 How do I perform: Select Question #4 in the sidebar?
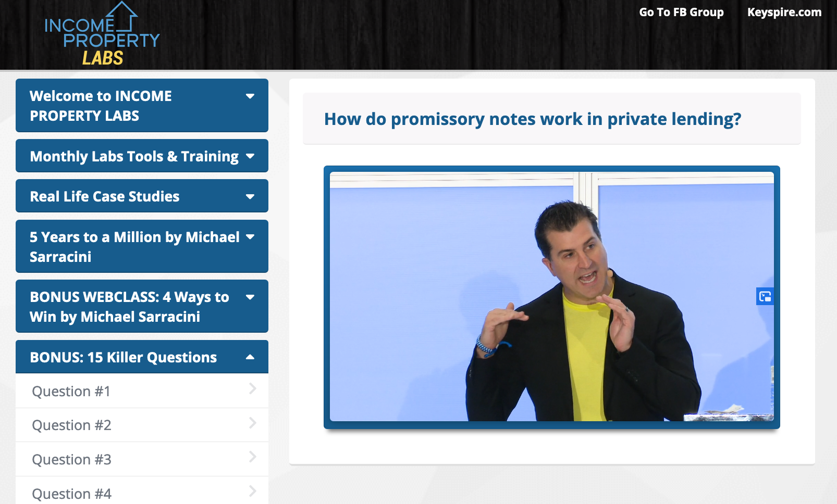point(72,494)
